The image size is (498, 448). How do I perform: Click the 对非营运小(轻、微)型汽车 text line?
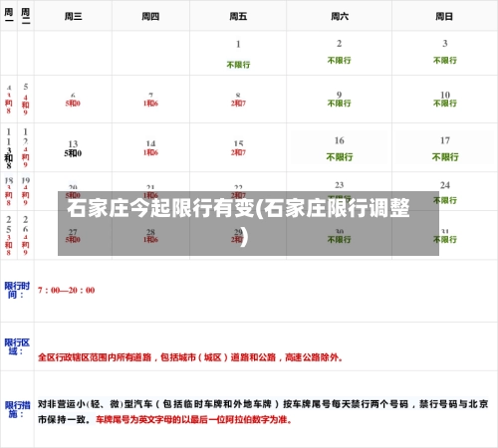(263, 404)
